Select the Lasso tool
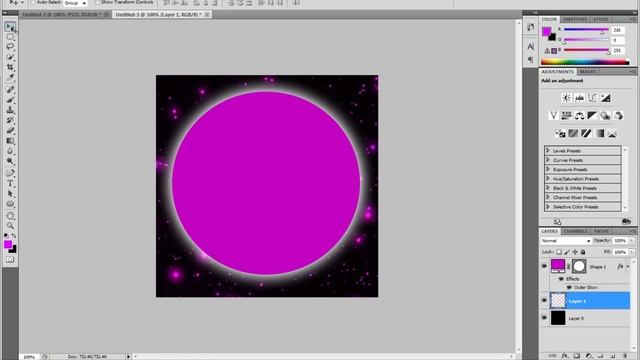The image size is (640, 360). pos(10,47)
